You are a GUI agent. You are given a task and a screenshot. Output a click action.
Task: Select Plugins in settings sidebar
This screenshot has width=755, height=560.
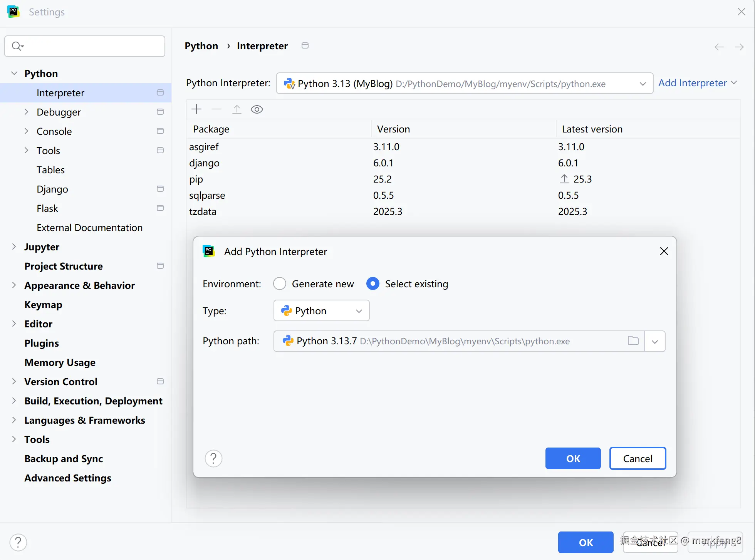(x=42, y=343)
